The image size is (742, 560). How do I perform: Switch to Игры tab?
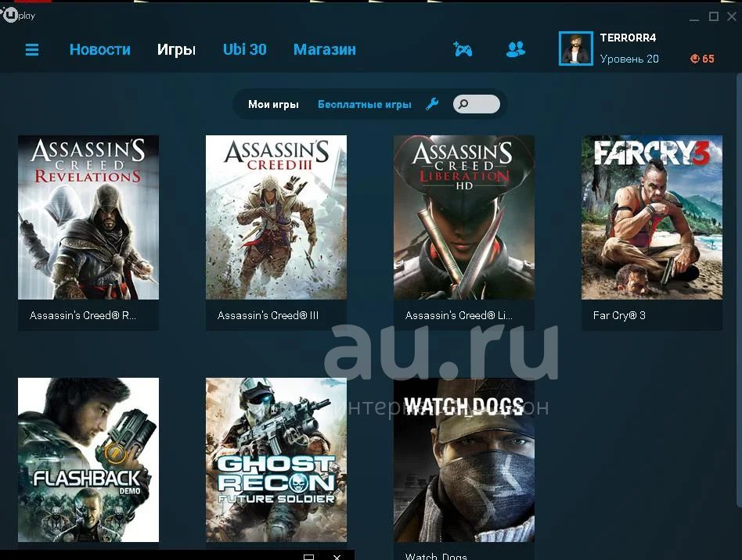coord(176,49)
